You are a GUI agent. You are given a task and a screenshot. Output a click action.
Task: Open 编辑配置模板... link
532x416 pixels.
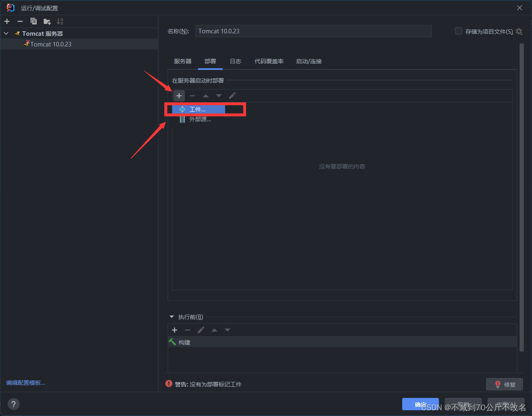point(25,382)
